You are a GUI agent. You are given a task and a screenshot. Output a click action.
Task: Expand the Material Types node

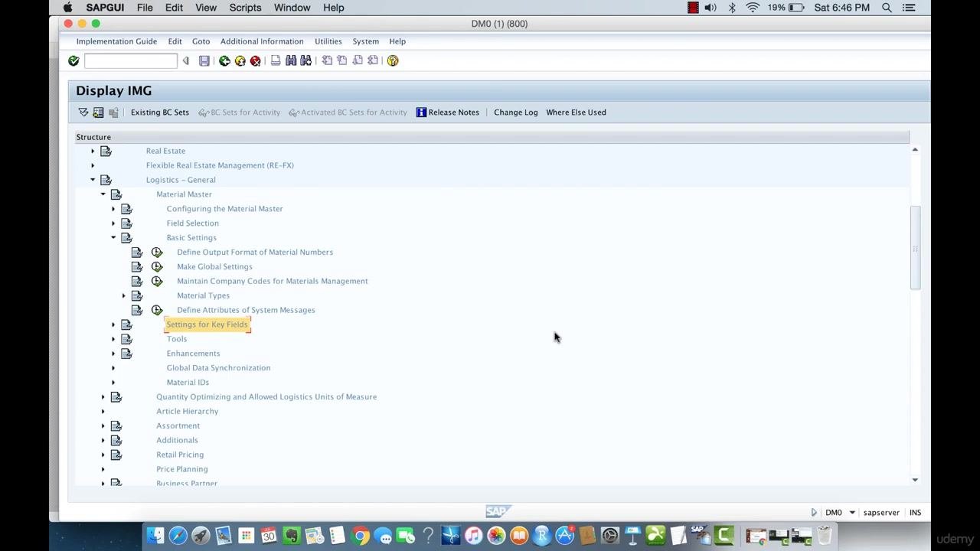click(124, 295)
